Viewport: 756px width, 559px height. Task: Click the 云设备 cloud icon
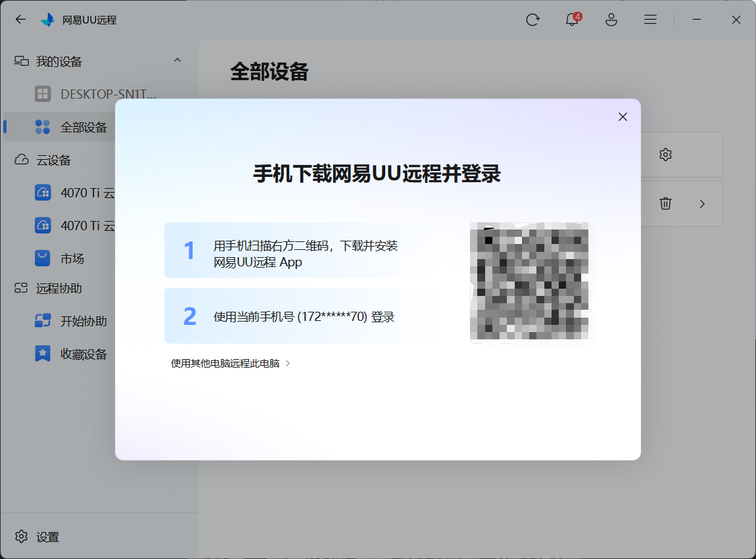coord(21,160)
